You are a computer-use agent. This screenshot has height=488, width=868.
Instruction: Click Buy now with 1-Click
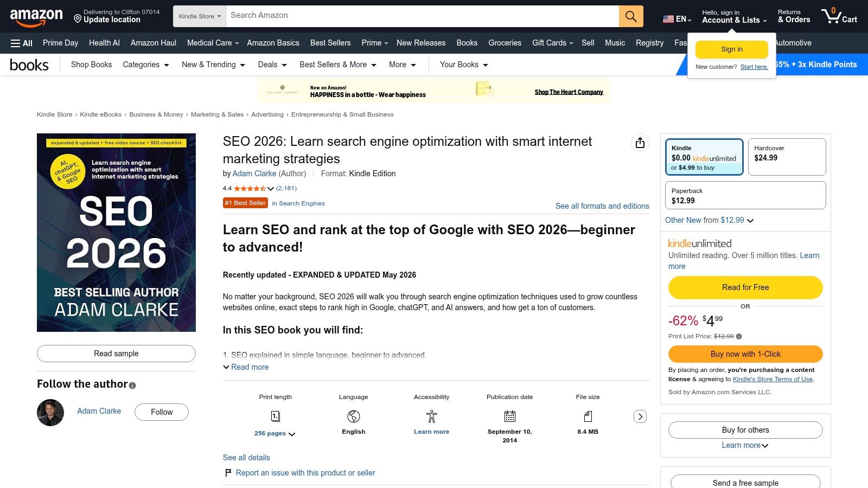tap(745, 354)
